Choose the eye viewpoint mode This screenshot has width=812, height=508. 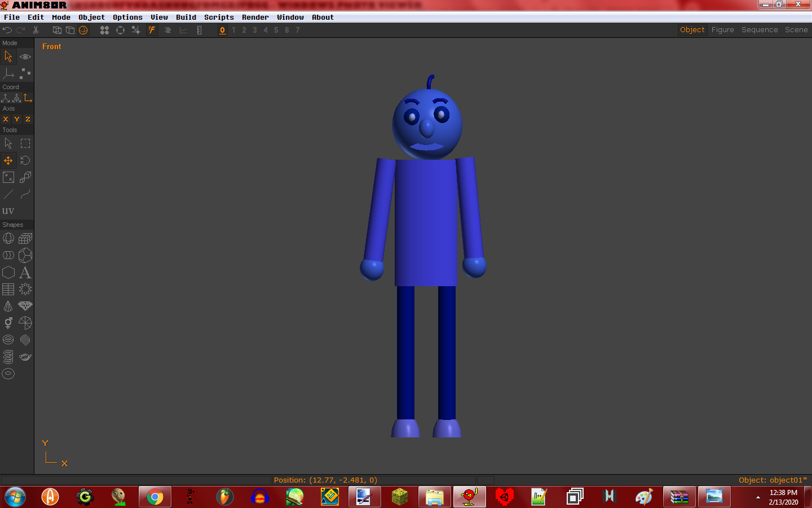pos(25,56)
